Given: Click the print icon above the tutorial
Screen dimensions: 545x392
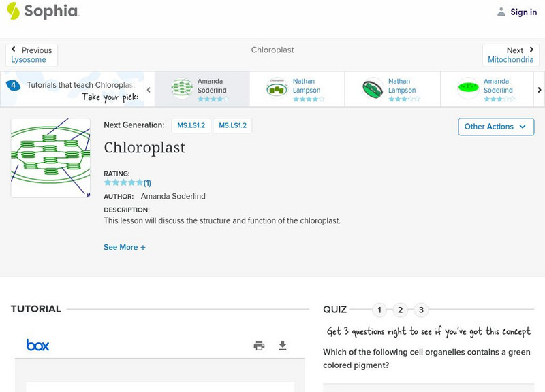Looking at the screenshot, I should [259, 346].
